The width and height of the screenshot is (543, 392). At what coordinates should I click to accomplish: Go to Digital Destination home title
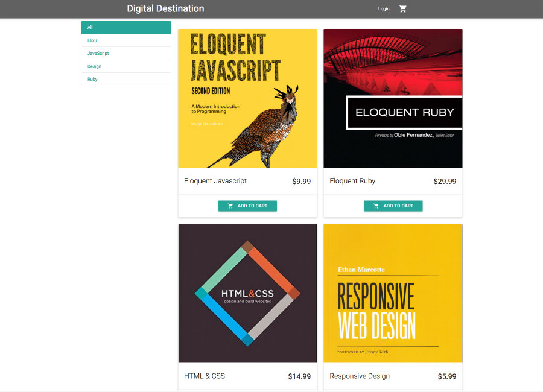click(165, 8)
